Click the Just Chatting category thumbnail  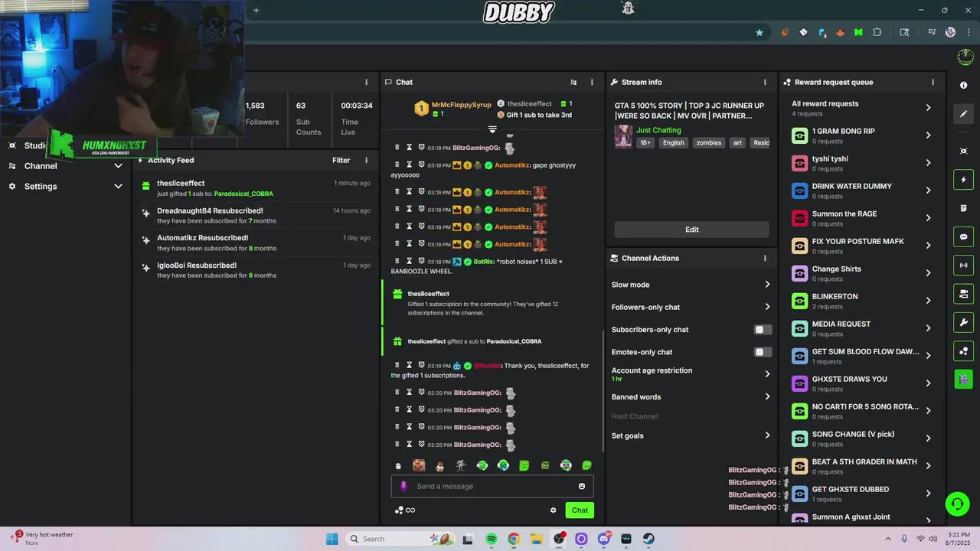tap(623, 136)
